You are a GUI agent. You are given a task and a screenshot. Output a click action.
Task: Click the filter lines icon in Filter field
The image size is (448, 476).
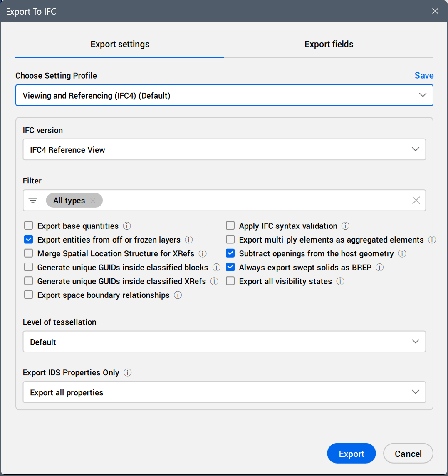coord(33,201)
